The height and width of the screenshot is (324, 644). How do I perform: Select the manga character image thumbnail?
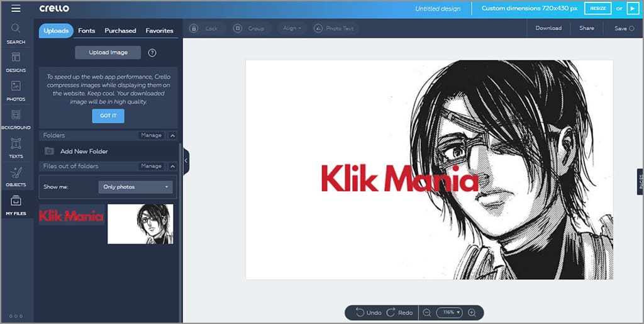pos(140,224)
